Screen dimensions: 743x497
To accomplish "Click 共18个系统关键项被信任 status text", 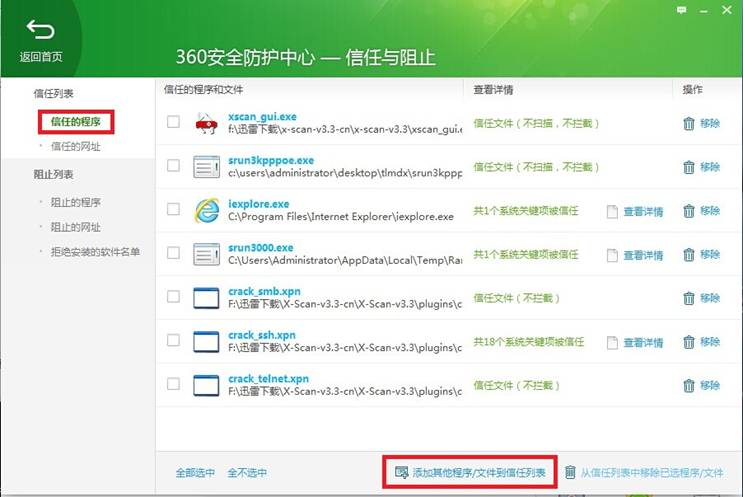I will [x=529, y=342].
